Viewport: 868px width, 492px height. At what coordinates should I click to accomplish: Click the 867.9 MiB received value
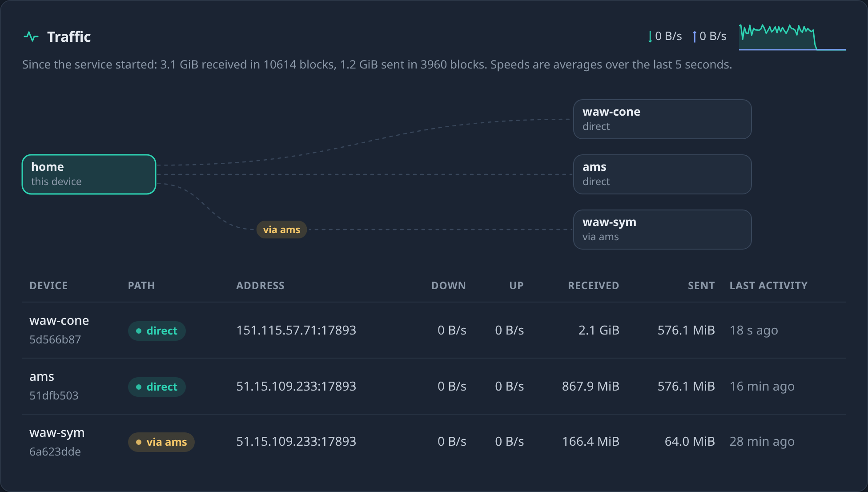click(591, 386)
